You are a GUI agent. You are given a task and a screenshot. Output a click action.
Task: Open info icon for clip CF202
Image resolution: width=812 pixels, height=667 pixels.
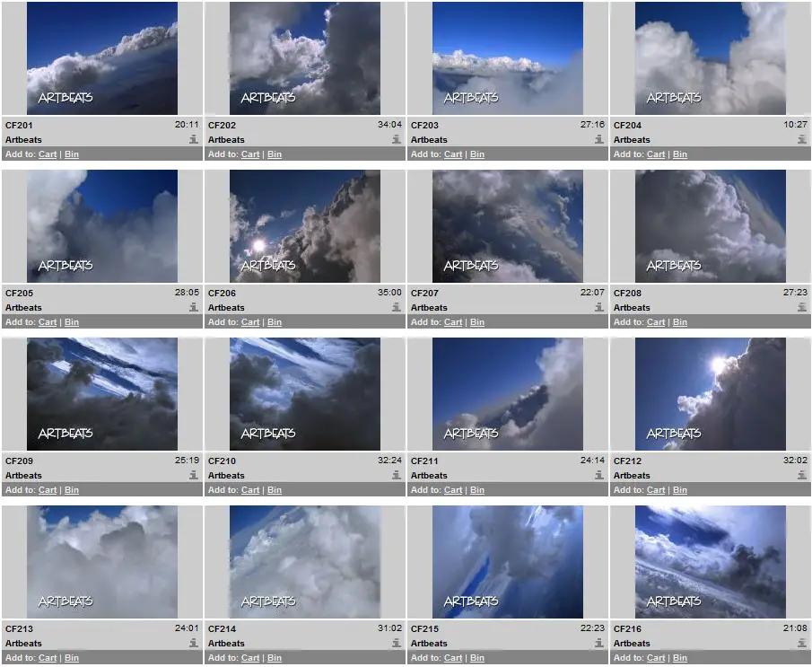397,139
